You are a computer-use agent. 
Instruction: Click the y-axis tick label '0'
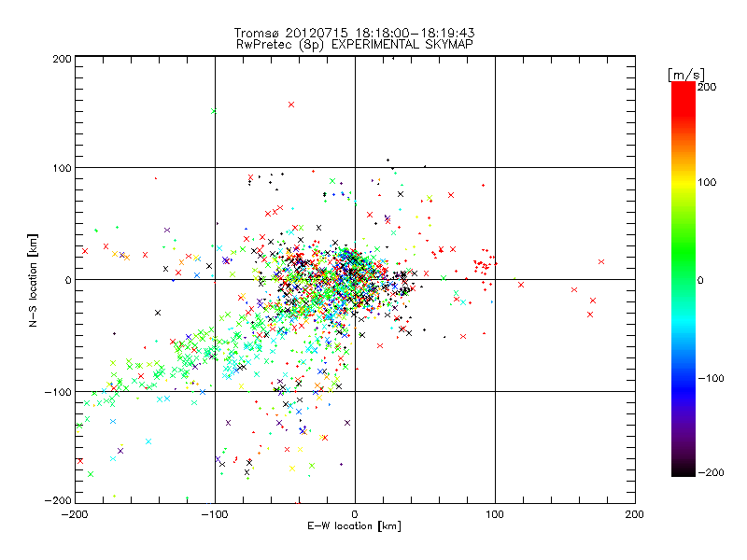point(68,280)
